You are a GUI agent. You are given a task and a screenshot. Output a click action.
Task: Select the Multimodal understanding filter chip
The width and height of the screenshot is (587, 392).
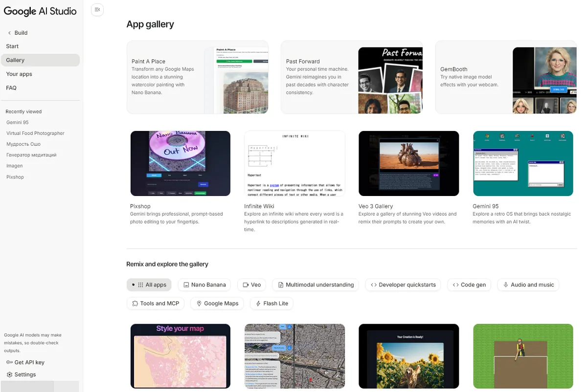point(316,284)
